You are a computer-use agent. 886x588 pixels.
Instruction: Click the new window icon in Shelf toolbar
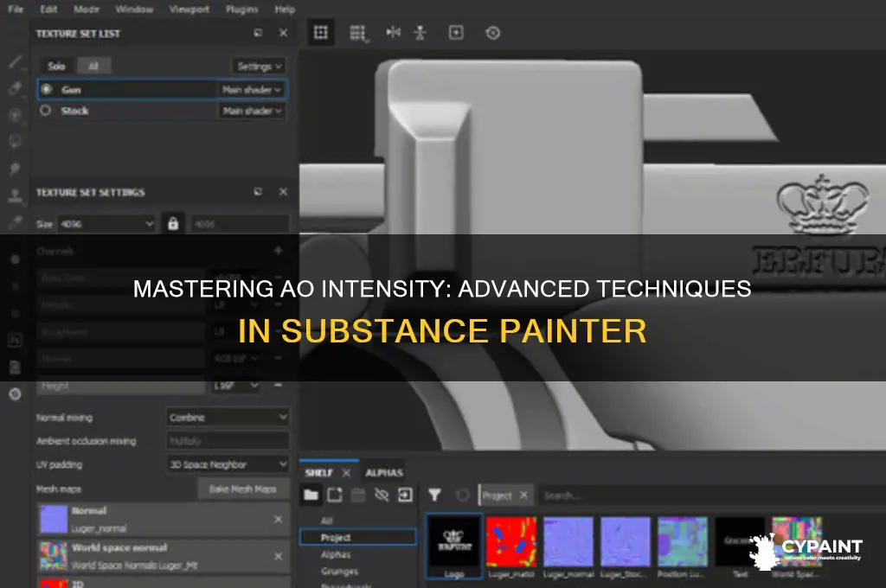click(335, 495)
